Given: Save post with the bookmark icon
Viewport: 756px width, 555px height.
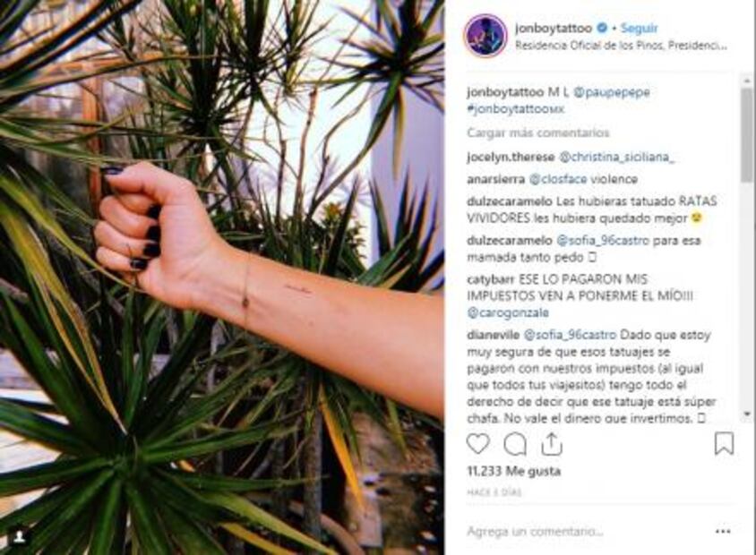Looking at the screenshot, I should click(724, 443).
